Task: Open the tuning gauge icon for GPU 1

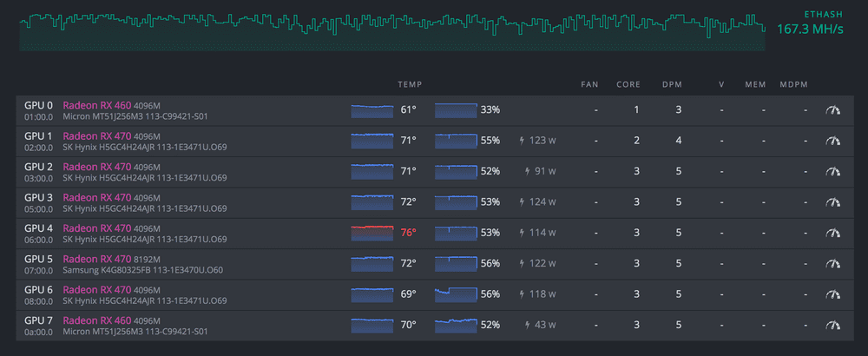Action: click(x=832, y=142)
